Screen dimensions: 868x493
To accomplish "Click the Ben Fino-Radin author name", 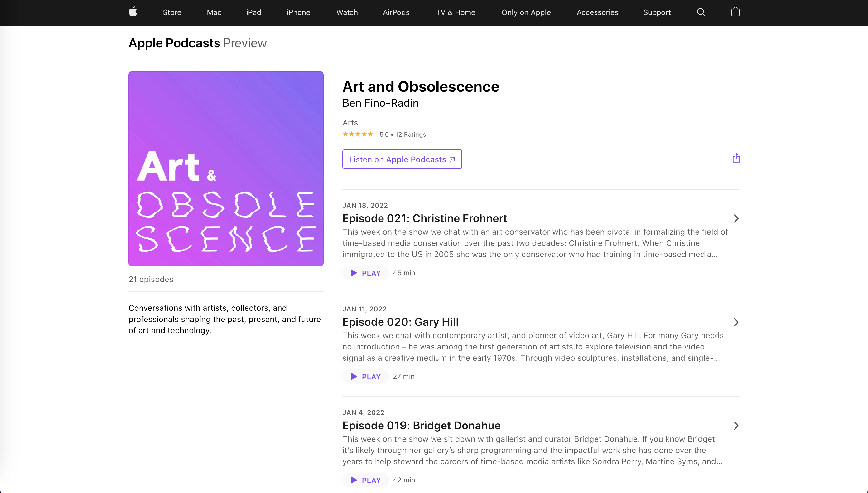I will (x=381, y=103).
